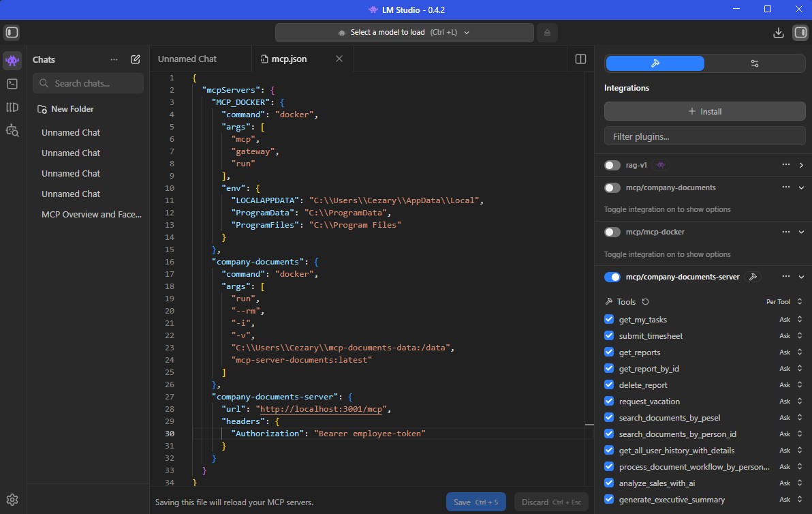Screen dimensions: 812x514
Task: Click the Install integration button
Action: coord(704,111)
